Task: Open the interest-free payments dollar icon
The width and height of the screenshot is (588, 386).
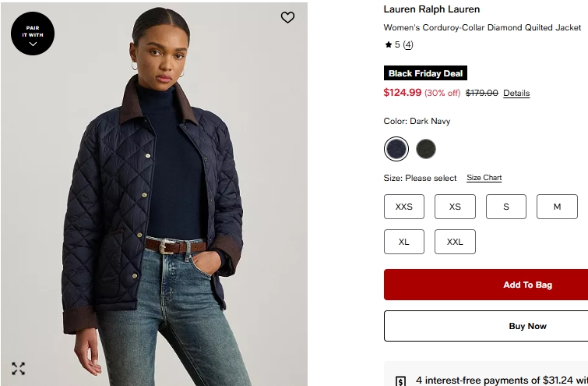Action: (400, 381)
